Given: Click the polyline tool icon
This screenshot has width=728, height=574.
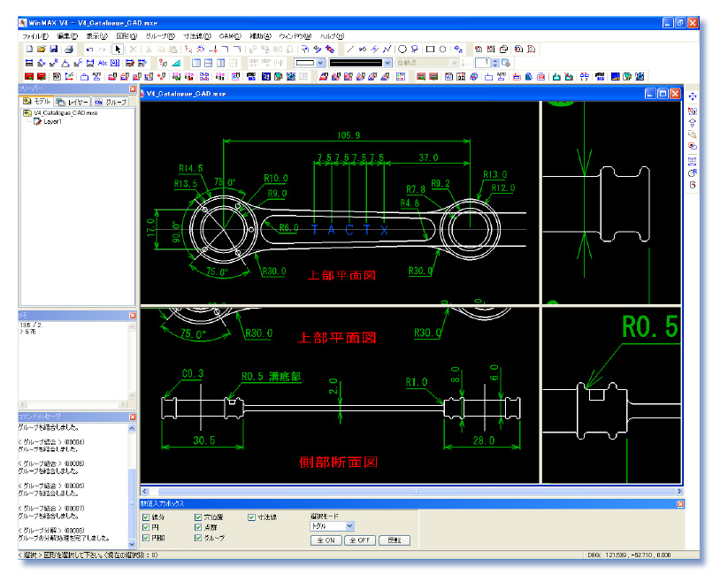Looking at the screenshot, I should pyautogui.click(x=387, y=49).
